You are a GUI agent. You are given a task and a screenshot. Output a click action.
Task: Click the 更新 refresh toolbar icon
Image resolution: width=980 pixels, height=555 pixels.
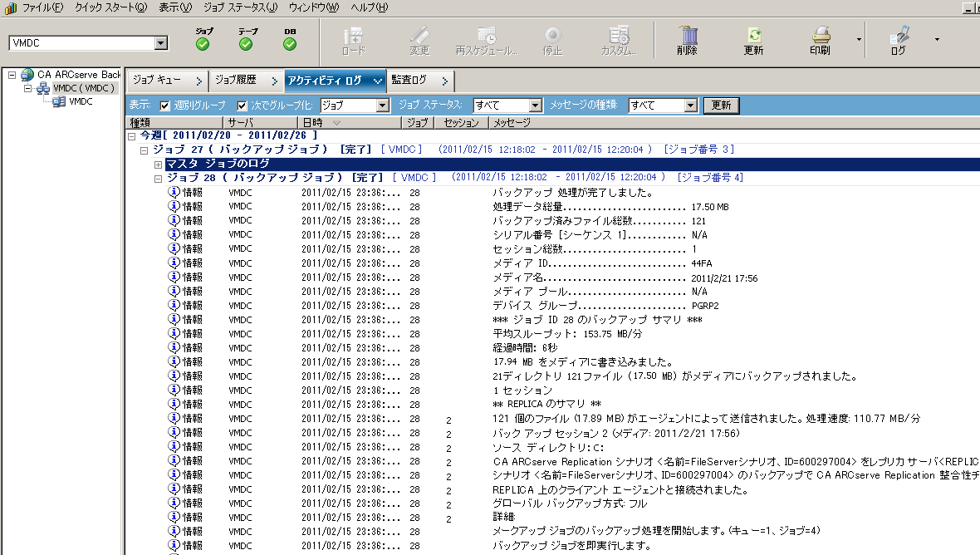[x=754, y=35]
